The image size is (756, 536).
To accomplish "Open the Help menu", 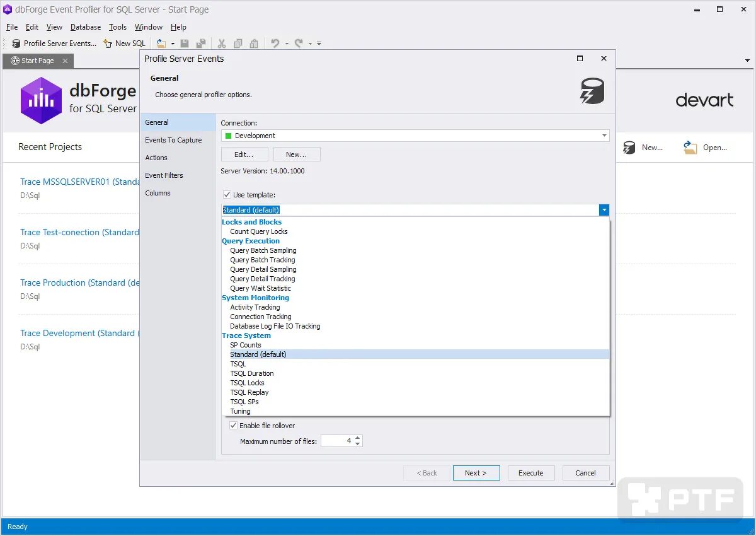I will 178,27.
